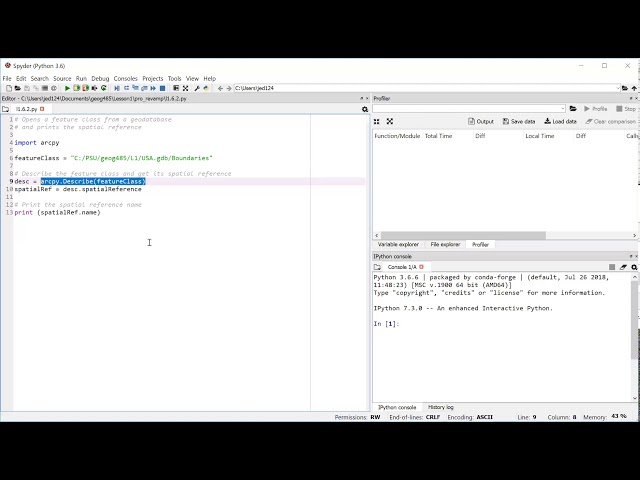
Task: Expand all items in Profiler
Action: click(390, 122)
